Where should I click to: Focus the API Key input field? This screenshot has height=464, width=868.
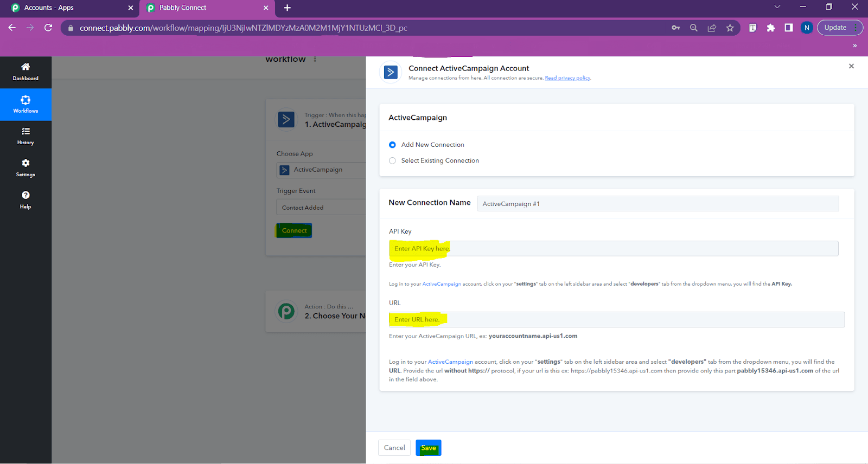click(614, 248)
